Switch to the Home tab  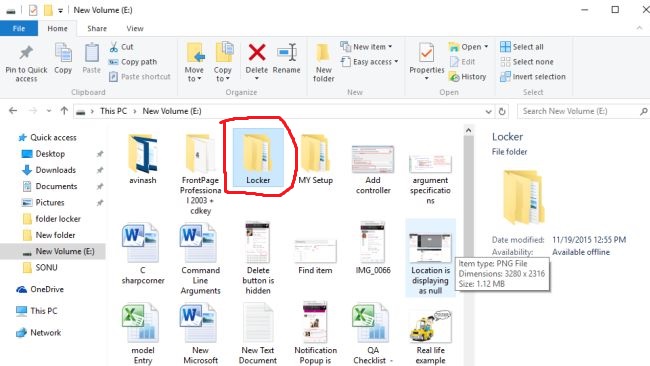(x=57, y=29)
